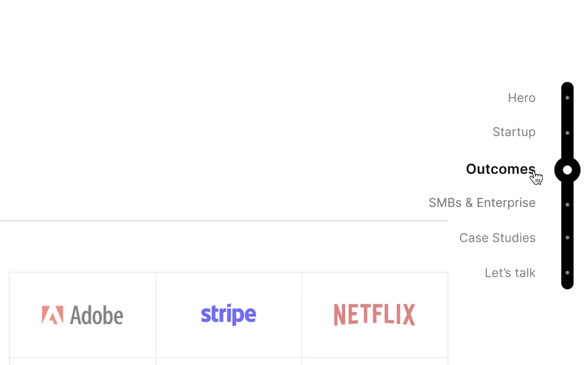The image size is (588, 365).
Task: Select the Let's talk navigation dot
Action: [567, 273]
